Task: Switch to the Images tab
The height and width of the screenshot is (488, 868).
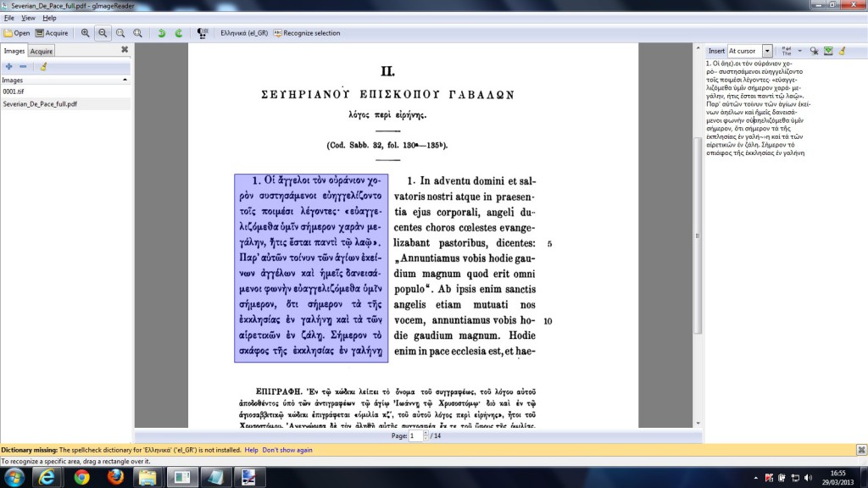Action: click(x=14, y=51)
